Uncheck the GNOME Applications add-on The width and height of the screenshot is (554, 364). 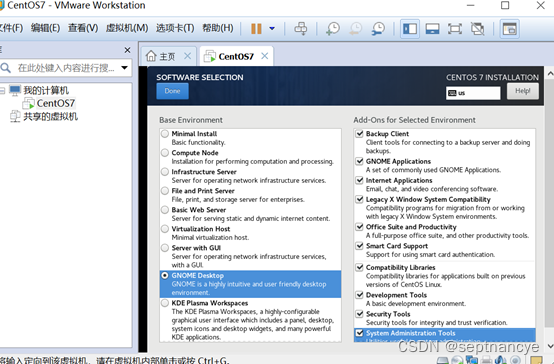[359, 161]
